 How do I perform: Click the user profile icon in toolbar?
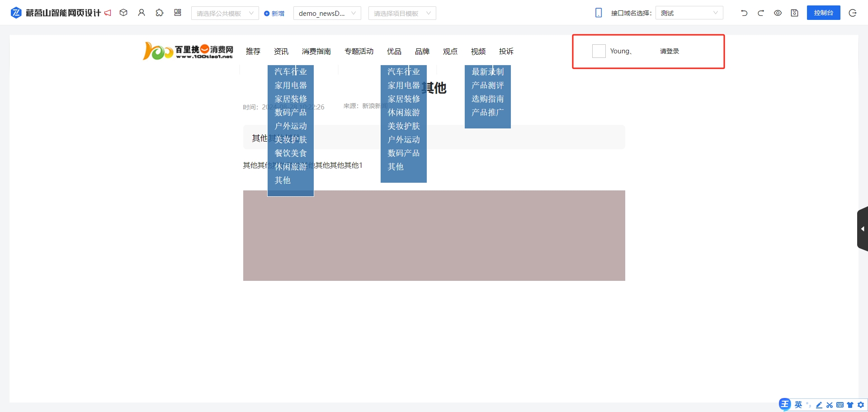tap(142, 13)
